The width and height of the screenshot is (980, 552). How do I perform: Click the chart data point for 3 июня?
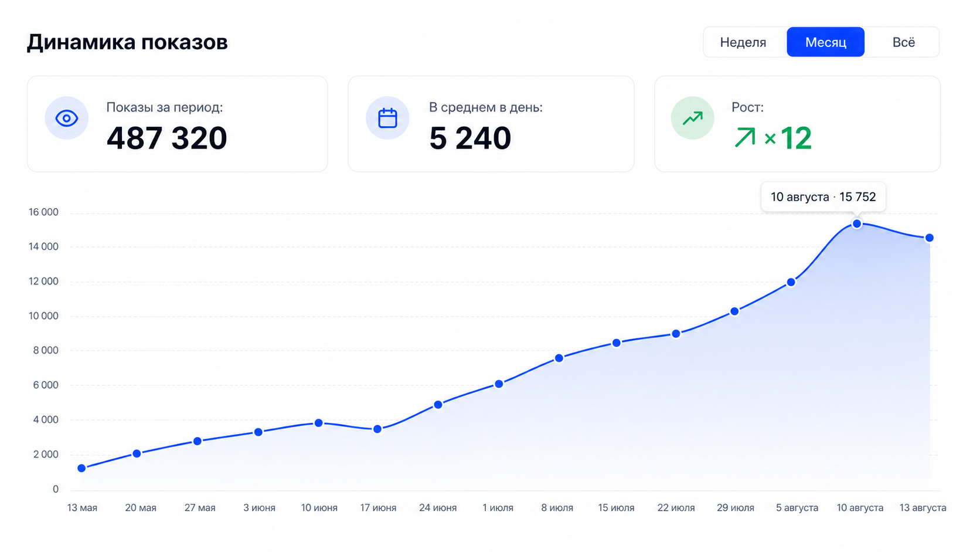click(258, 432)
